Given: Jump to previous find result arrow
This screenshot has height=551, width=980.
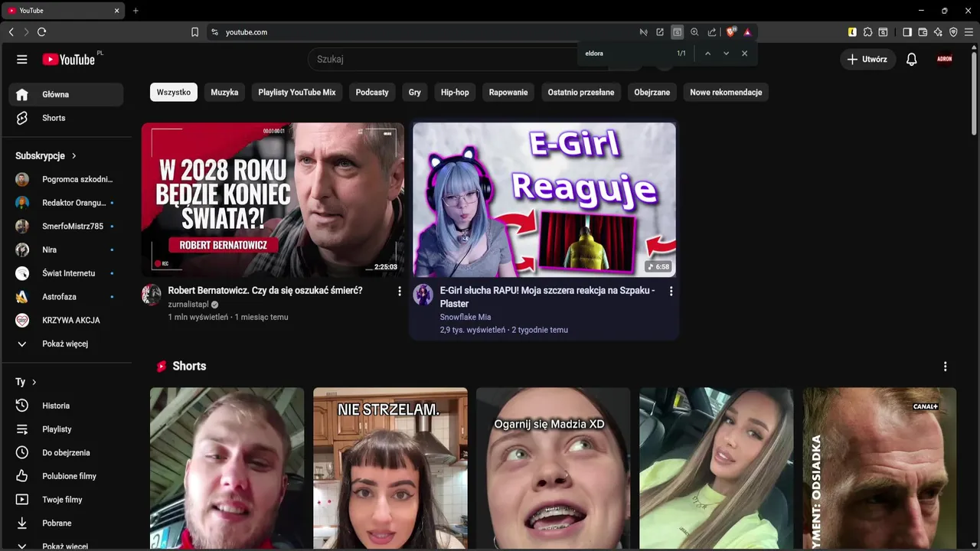Looking at the screenshot, I should 707,54.
